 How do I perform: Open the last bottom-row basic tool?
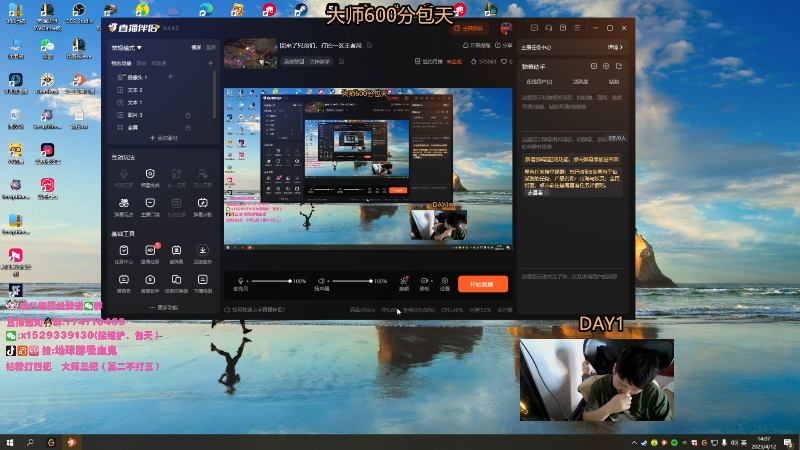click(x=203, y=284)
